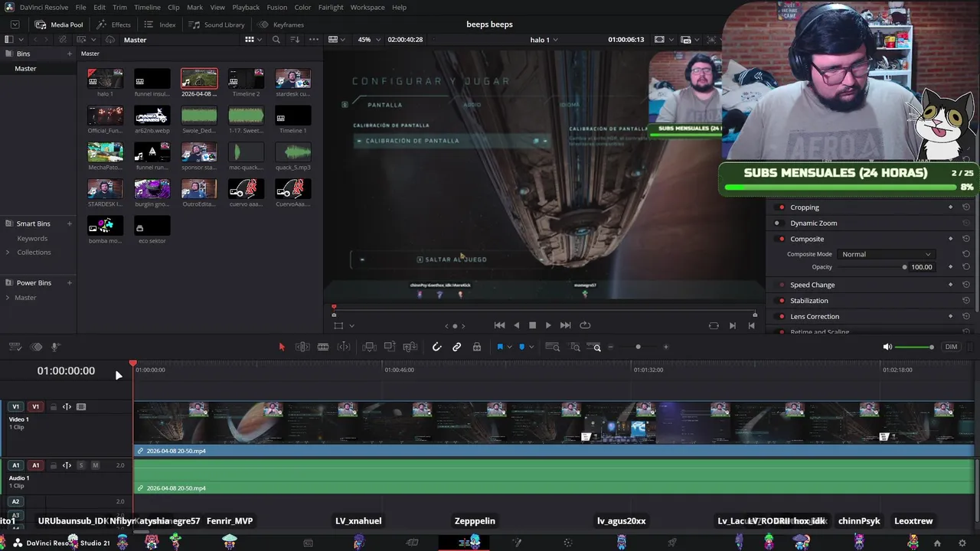Toggle the Media Pool panel button
This screenshot has width=980, height=551.
tap(59, 24)
